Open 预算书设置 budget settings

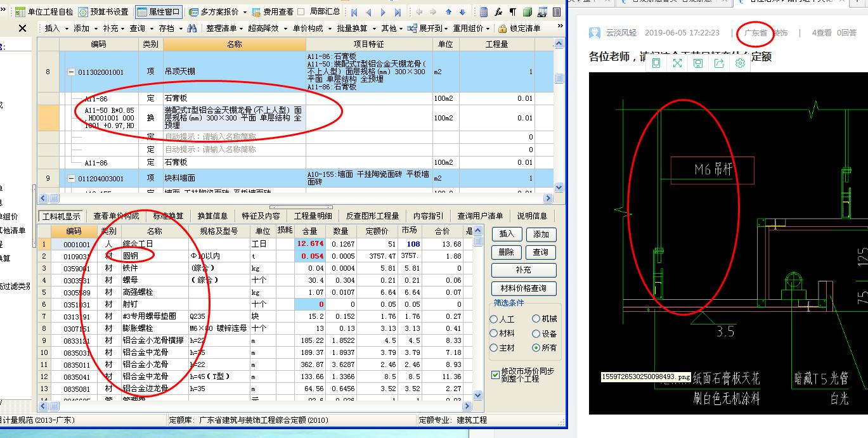tap(104, 12)
